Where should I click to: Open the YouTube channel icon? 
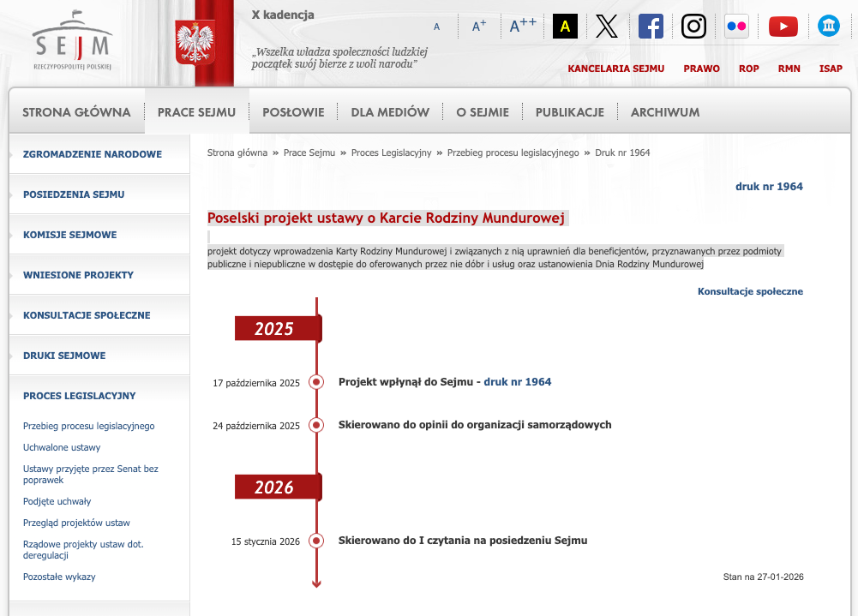coord(783,27)
